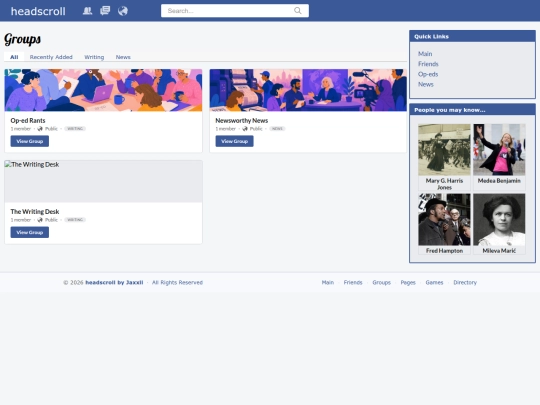Open Main in Quick Links

(425, 54)
